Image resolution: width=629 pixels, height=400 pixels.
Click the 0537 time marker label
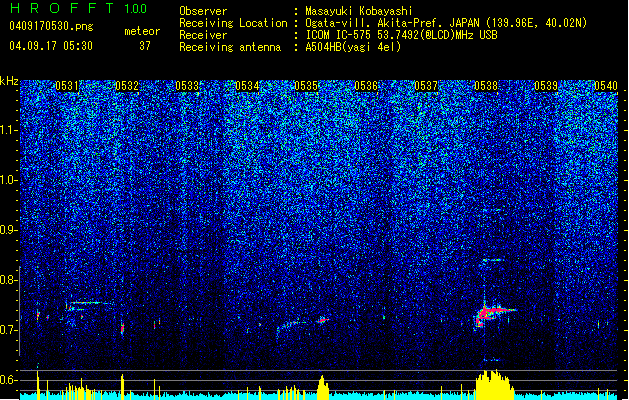coord(426,86)
